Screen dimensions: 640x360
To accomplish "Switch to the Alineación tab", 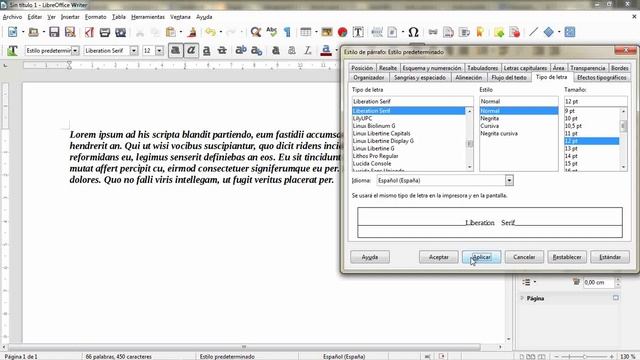I will point(469,77).
